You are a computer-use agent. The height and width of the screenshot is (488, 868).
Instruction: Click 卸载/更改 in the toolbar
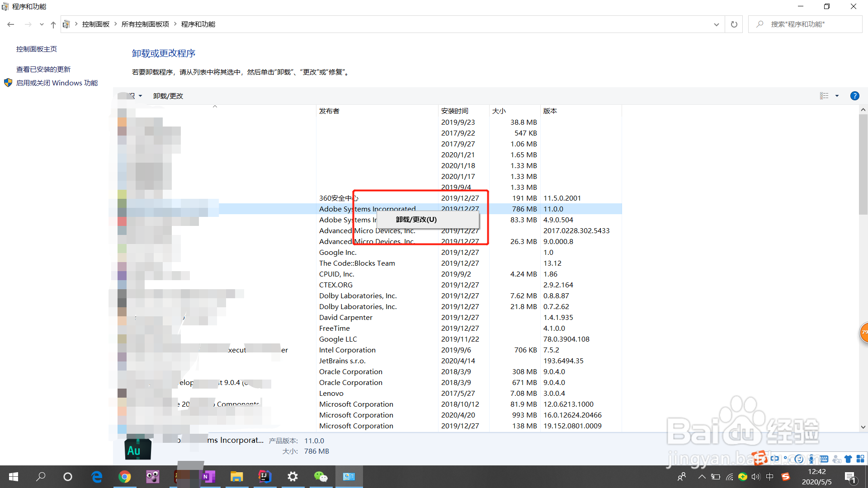click(168, 96)
